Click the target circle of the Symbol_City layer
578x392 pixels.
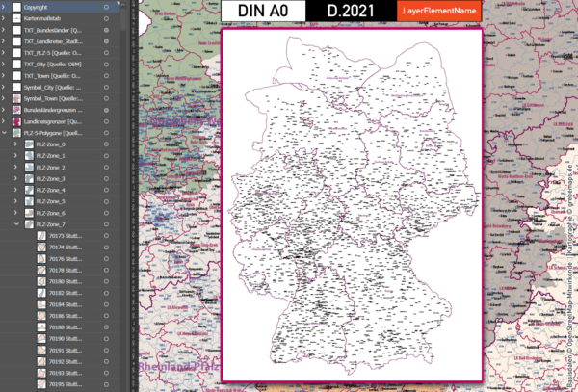[106, 88]
